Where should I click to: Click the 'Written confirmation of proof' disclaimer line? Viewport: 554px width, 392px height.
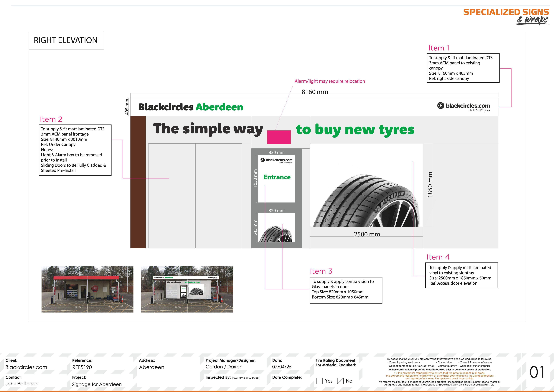point(440,370)
